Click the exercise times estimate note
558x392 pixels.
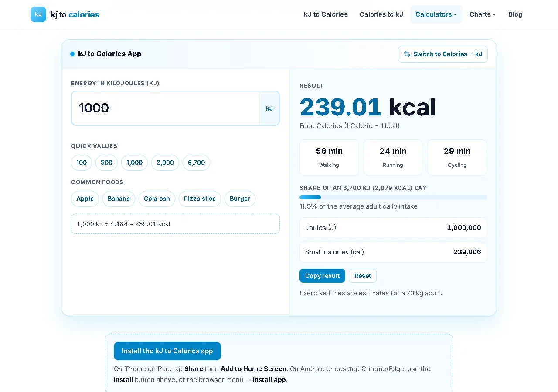click(371, 293)
